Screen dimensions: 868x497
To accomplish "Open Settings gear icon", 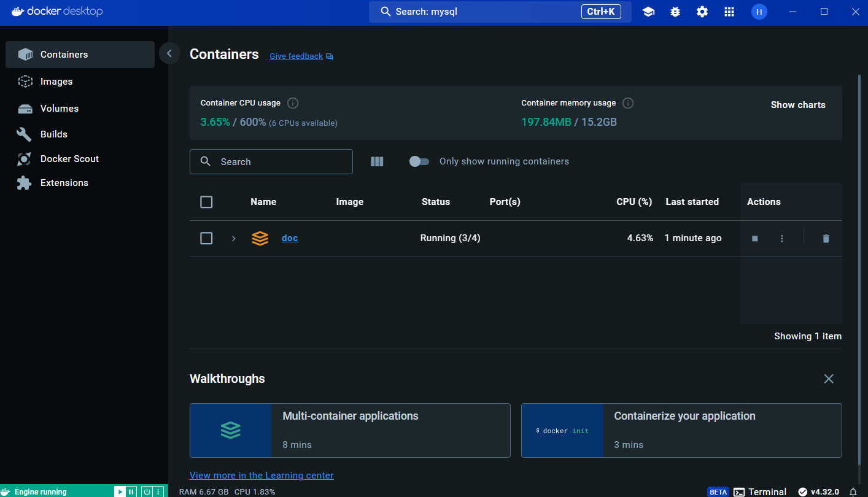I will pos(702,12).
